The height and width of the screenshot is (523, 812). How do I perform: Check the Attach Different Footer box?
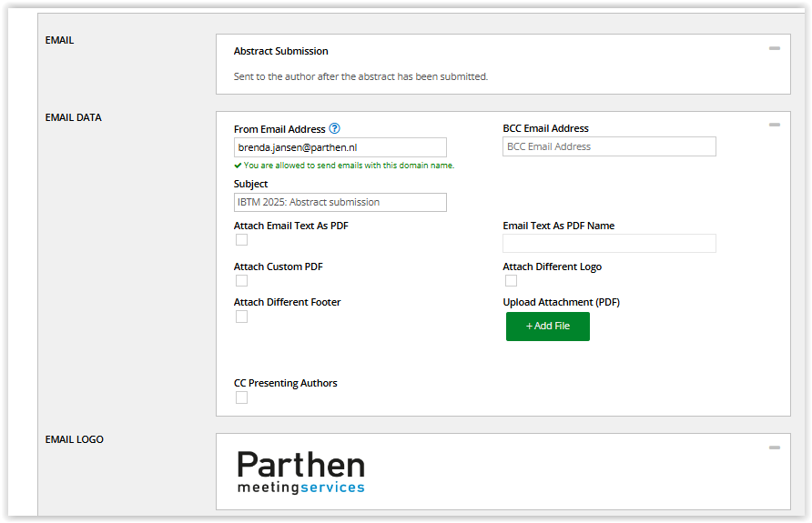[241, 317]
